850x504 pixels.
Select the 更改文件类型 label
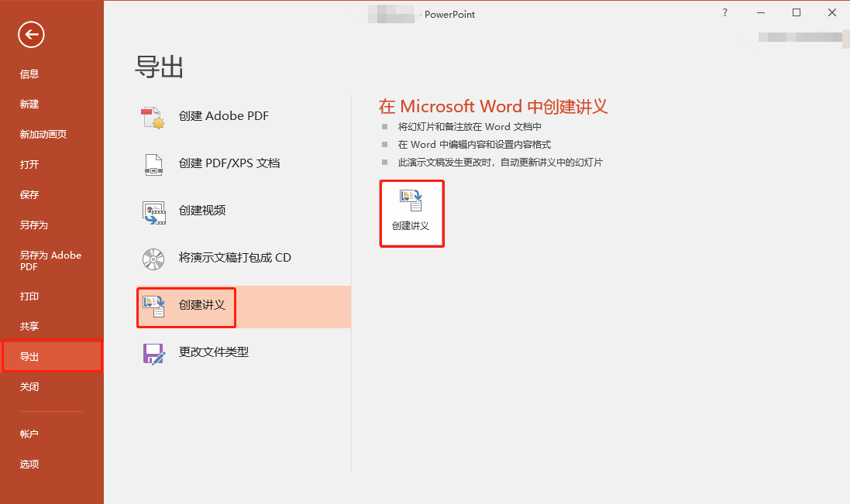pos(214,352)
